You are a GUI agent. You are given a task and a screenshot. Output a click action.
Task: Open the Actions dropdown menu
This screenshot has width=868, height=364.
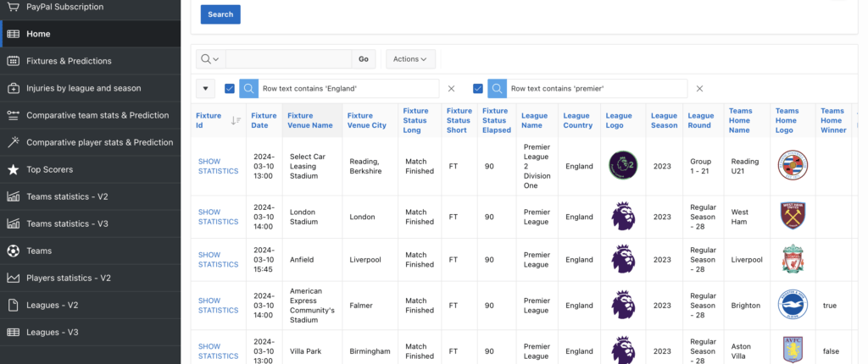410,59
